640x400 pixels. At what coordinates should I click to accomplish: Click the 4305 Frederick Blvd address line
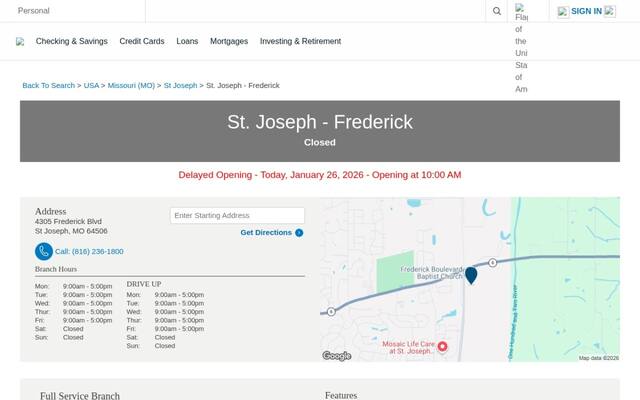click(68, 221)
